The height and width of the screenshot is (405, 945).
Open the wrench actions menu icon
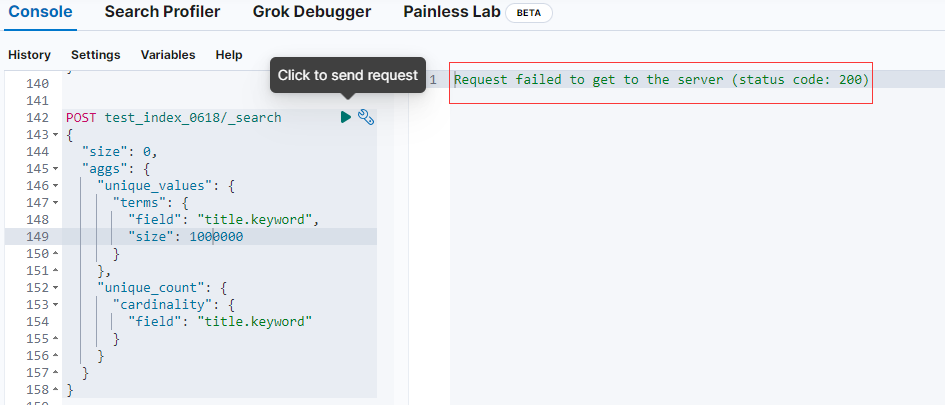pos(366,118)
